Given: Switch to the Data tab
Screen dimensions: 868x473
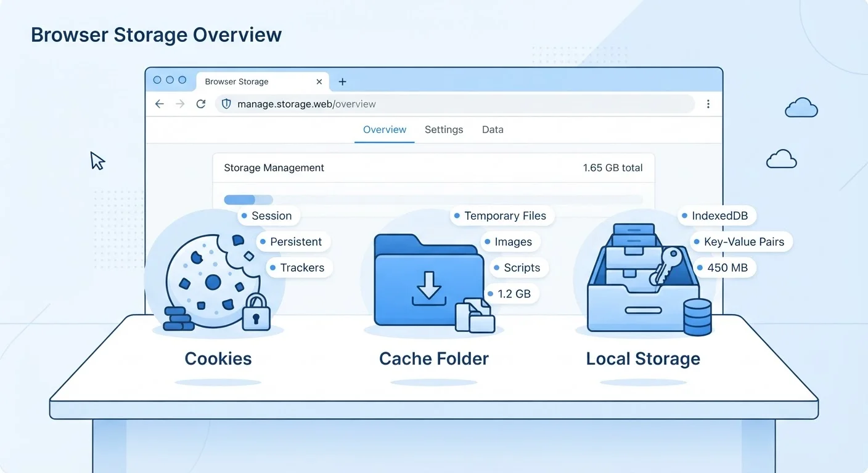Looking at the screenshot, I should click(x=493, y=130).
